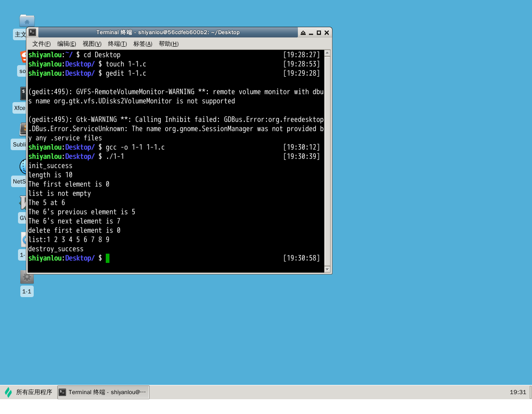Click scrollbar down arrow in terminal
Image resolution: width=532 pixels, height=414 pixels.
pyautogui.click(x=327, y=269)
